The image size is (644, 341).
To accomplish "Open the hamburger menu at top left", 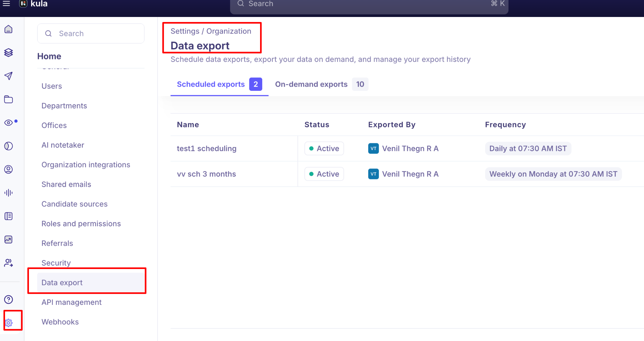I will coord(6,4).
